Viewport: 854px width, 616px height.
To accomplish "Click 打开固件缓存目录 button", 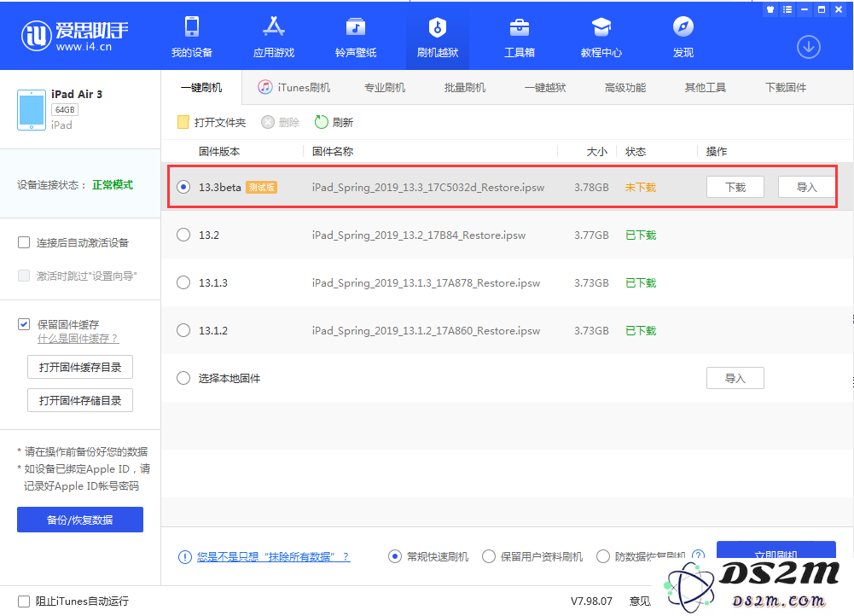I will tap(80, 367).
